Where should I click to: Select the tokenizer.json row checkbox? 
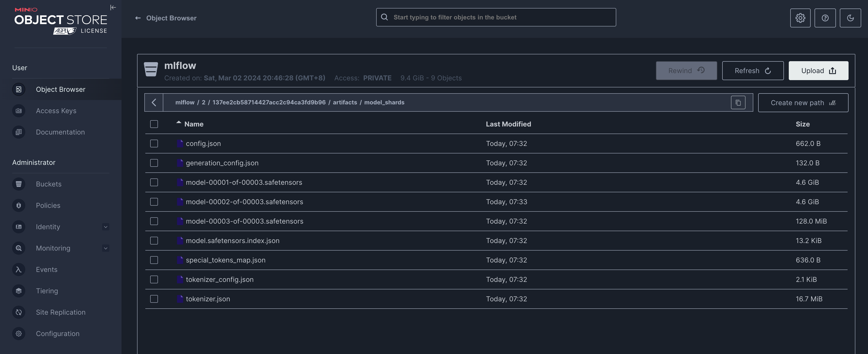154,299
